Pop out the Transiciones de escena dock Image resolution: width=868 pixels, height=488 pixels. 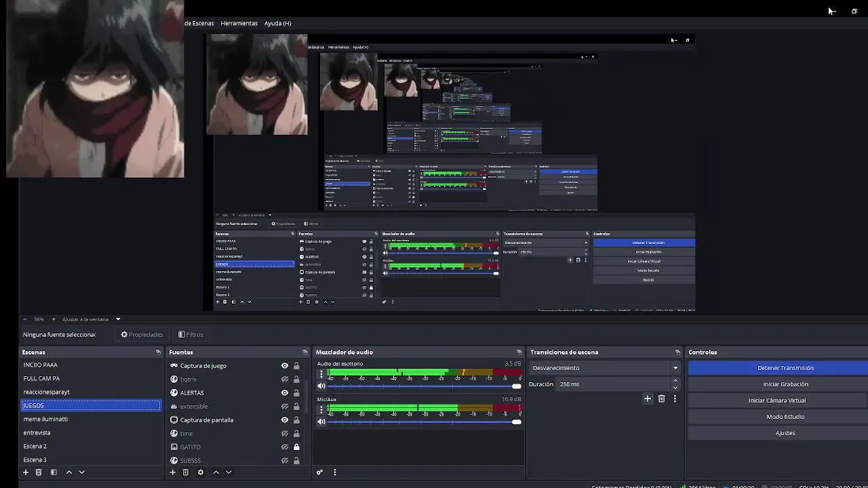[x=677, y=352]
